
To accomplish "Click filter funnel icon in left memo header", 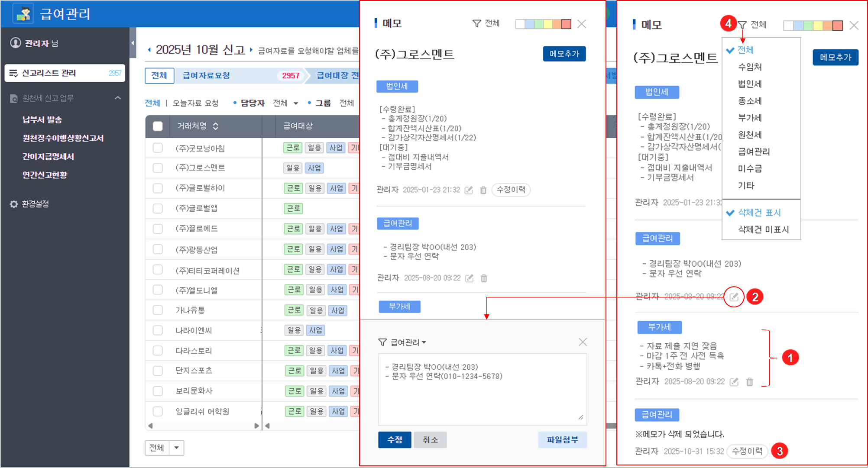I will [476, 23].
